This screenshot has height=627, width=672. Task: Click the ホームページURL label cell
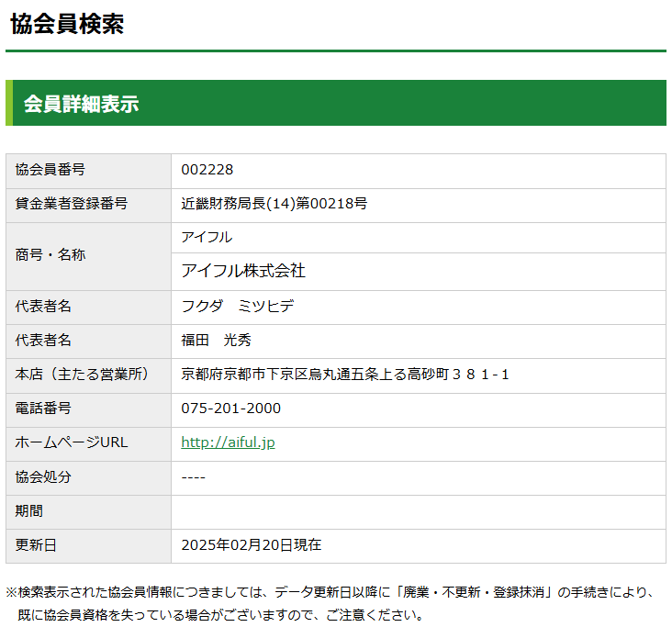[72, 442]
